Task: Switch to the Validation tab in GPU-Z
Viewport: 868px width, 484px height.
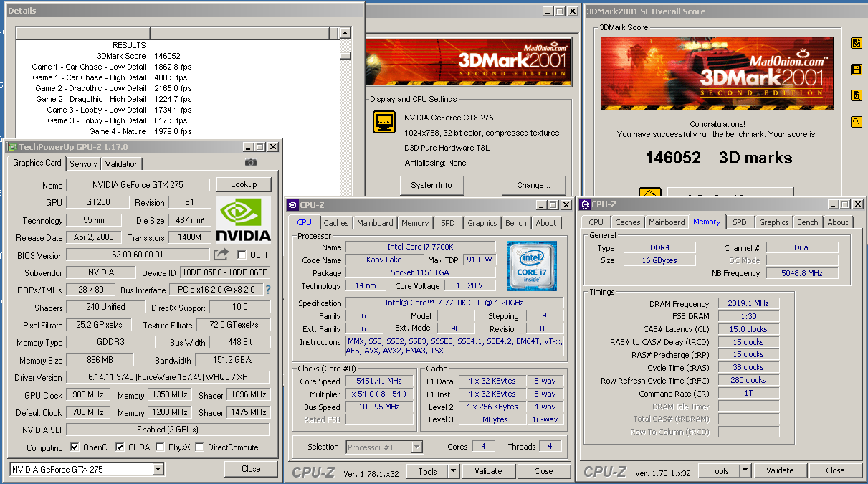Action: click(122, 164)
